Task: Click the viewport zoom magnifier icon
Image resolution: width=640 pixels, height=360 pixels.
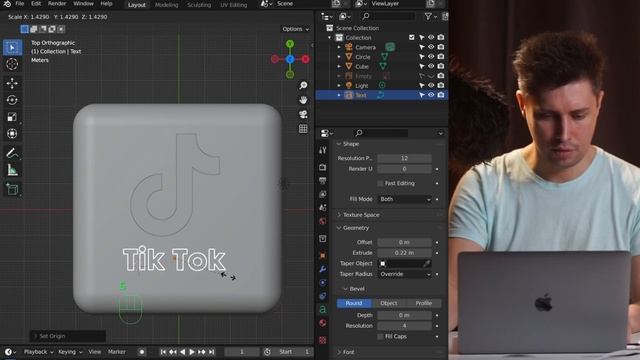Action: (x=303, y=85)
